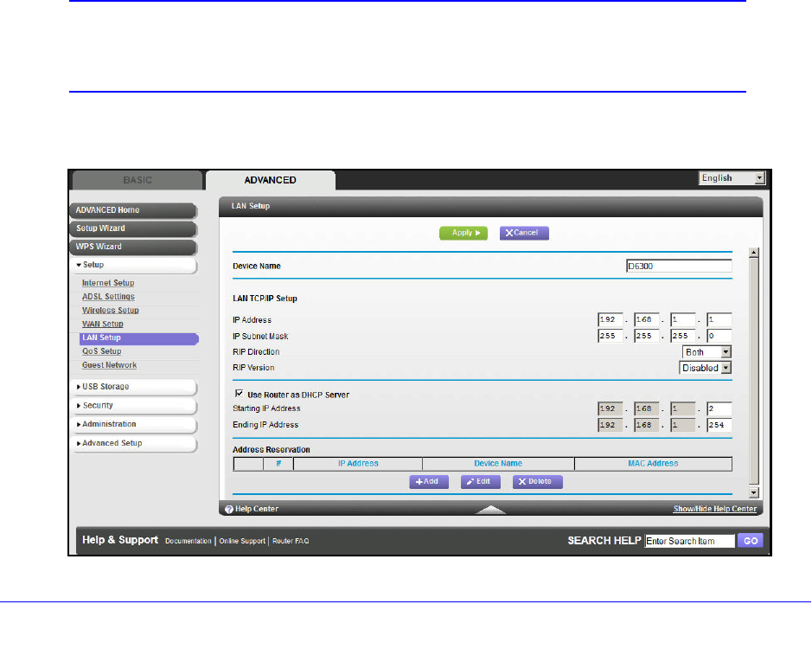
Task: Go to Internet Setup
Action: coord(108,282)
